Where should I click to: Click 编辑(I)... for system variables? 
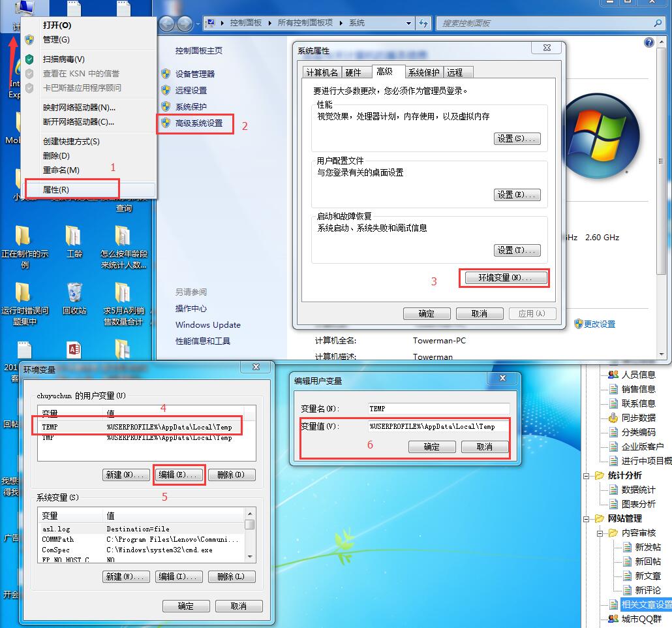[x=178, y=576]
